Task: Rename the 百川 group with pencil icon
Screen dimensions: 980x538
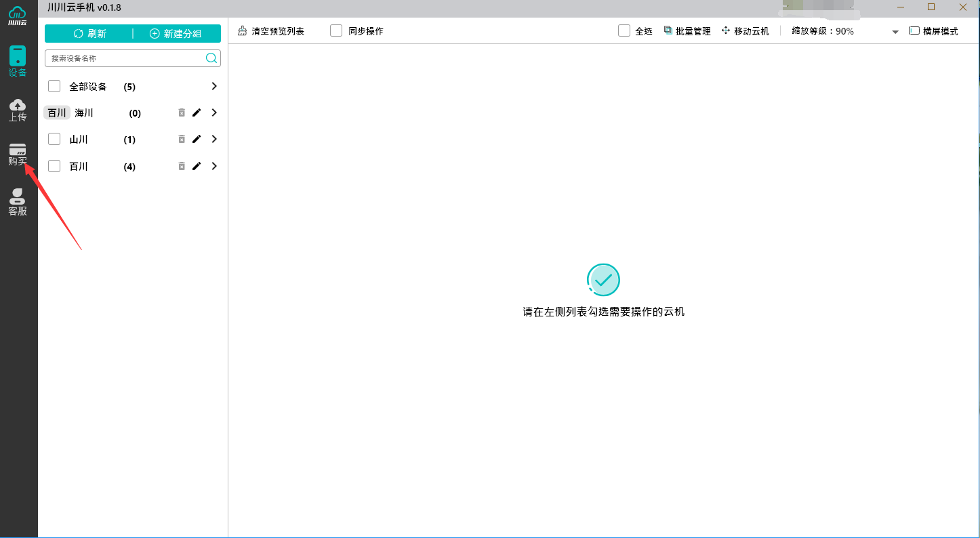Action: [197, 166]
